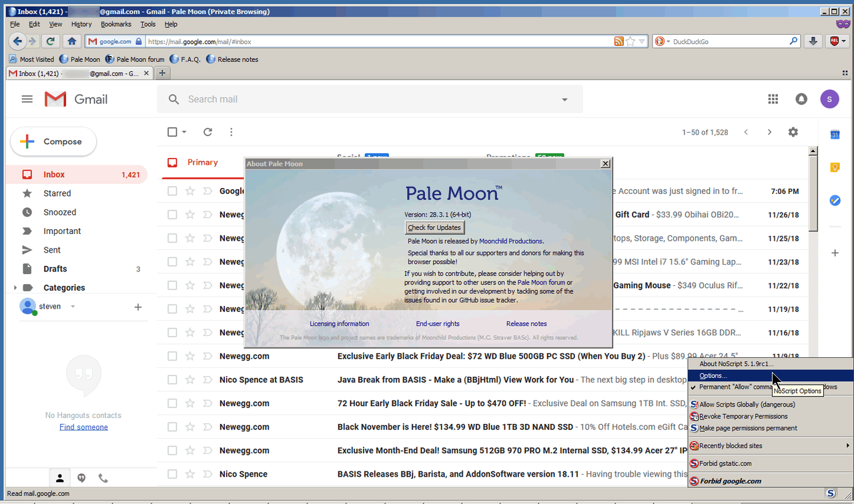Open Moonchild Productions link
Viewport: 854px width, 504px height.
pyautogui.click(x=511, y=241)
